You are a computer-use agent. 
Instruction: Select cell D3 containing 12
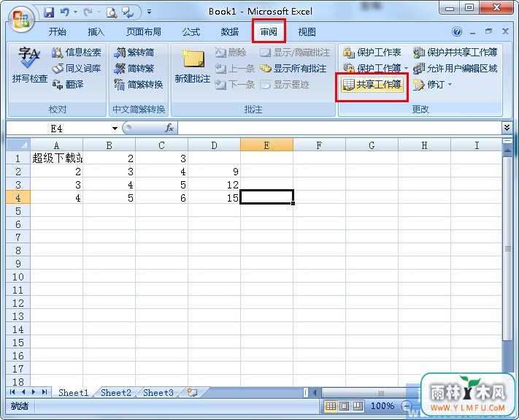[214, 185]
